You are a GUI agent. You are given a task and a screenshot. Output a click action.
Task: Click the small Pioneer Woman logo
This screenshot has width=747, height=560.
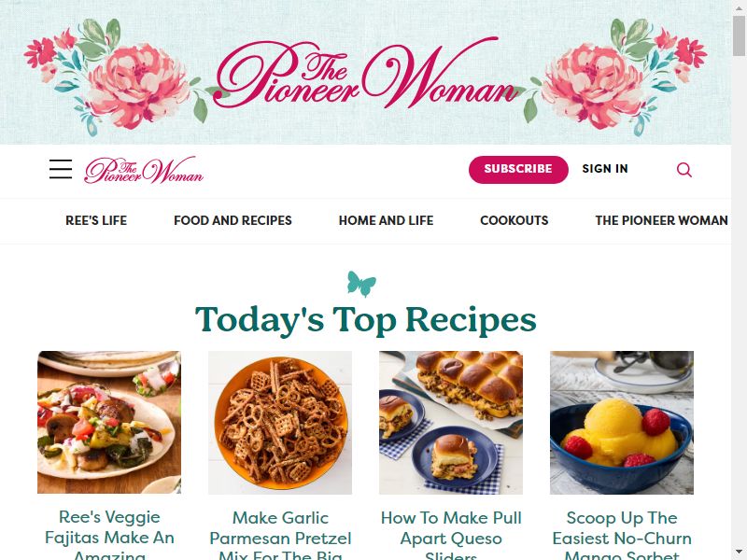144,170
